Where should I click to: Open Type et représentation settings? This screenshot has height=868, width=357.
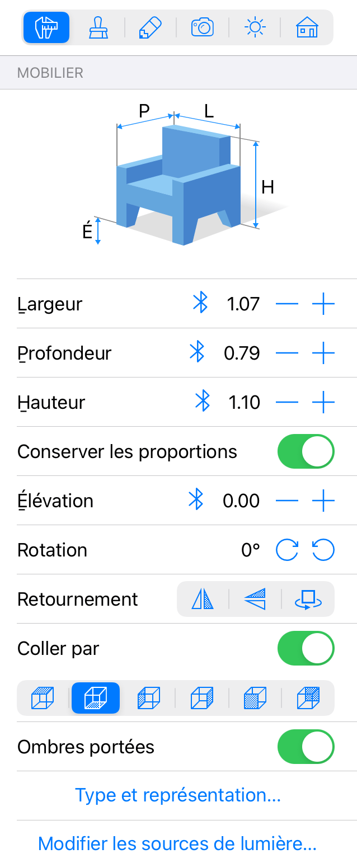pos(178,795)
